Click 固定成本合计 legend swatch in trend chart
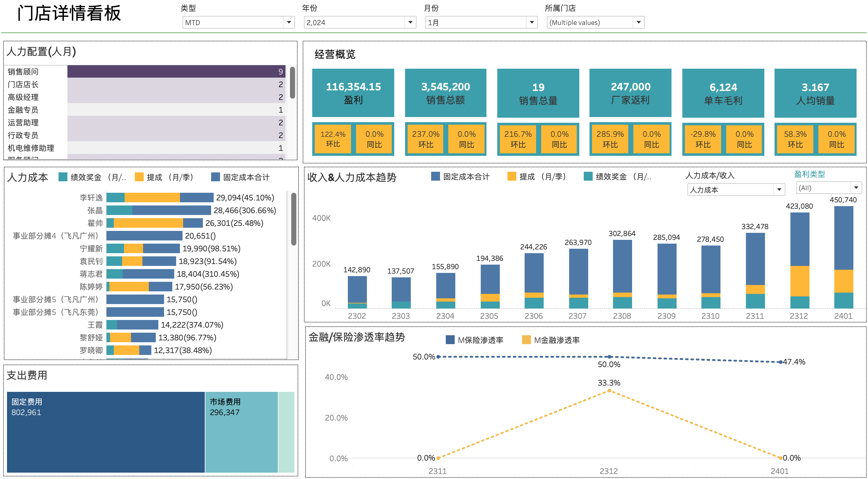This screenshot has height=479, width=868. (x=435, y=176)
